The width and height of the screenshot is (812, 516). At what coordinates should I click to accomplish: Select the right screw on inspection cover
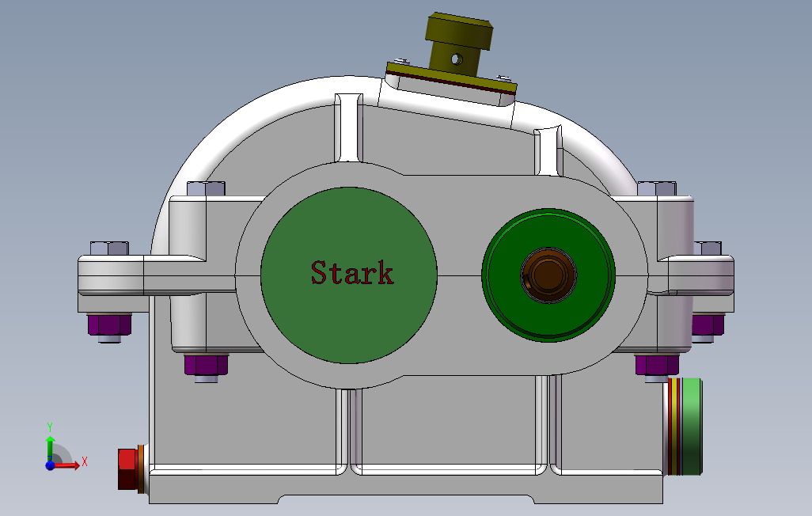point(504,78)
